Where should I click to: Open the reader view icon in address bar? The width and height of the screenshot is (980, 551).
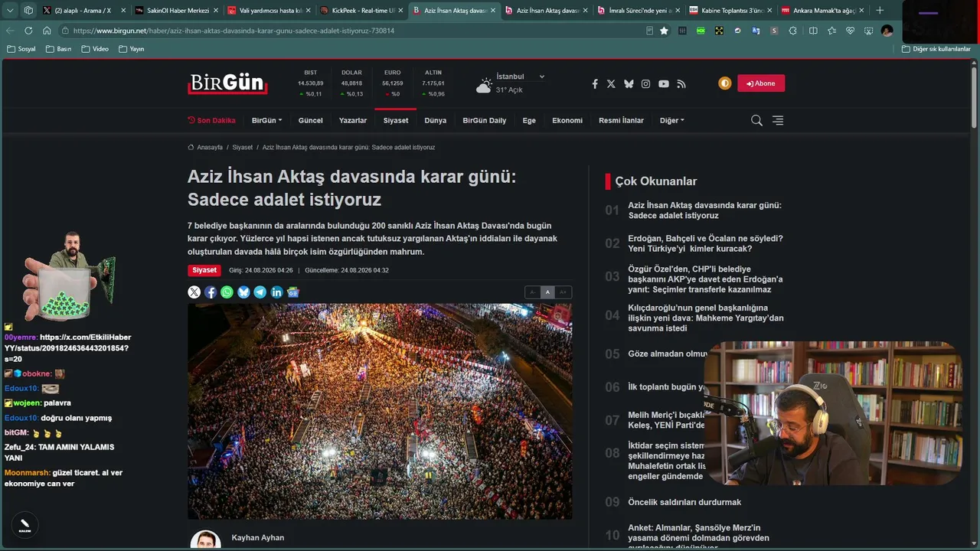point(649,31)
